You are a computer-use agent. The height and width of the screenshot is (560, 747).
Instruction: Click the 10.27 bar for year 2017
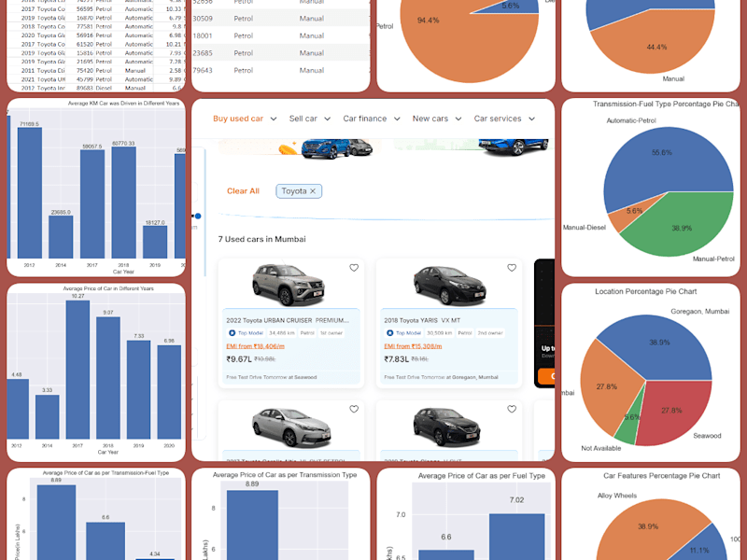[78, 370]
